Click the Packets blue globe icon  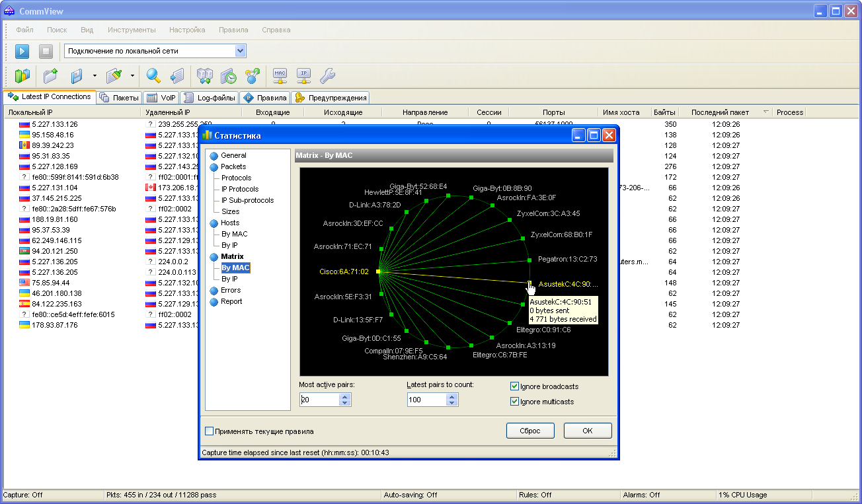[x=214, y=167]
